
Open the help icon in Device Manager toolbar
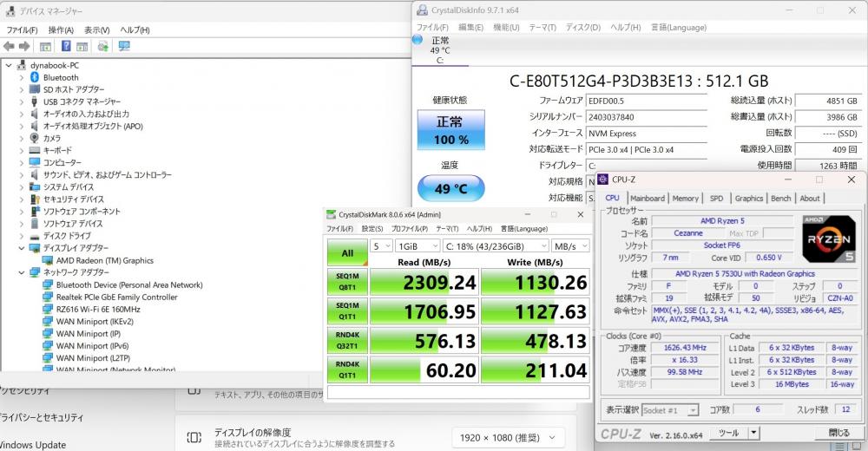pyautogui.click(x=66, y=47)
